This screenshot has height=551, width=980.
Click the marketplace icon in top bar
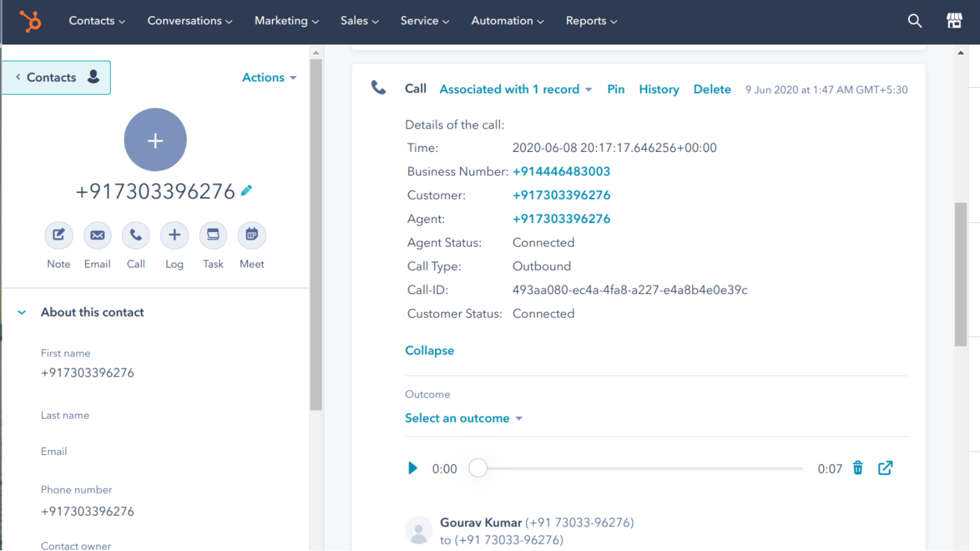pyautogui.click(x=954, y=20)
